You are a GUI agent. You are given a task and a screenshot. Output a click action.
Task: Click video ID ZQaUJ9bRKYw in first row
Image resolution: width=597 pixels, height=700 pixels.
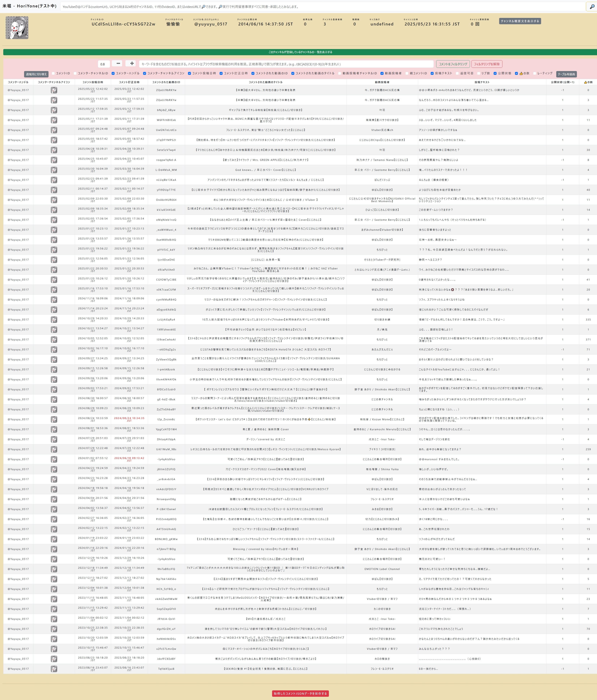tap(166, 90)
